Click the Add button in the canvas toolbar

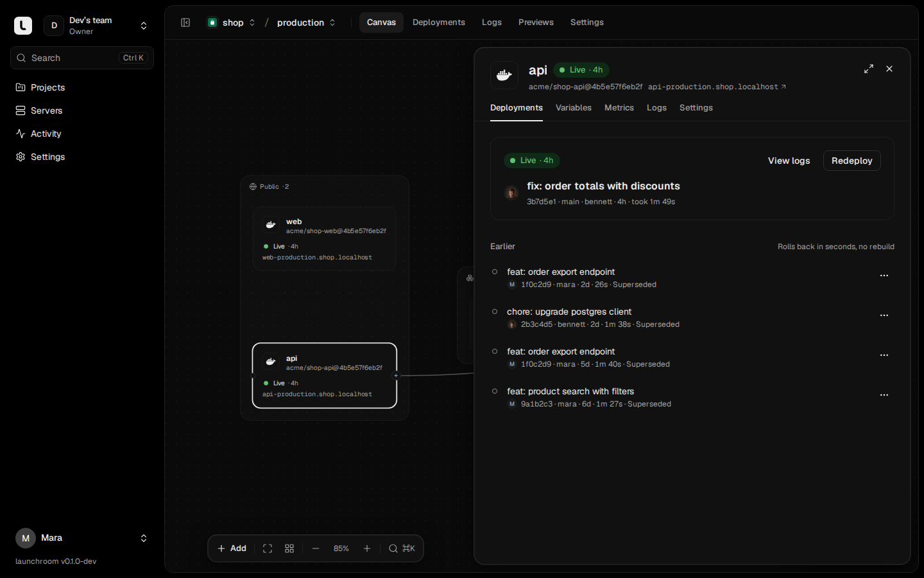coord(232,548)
